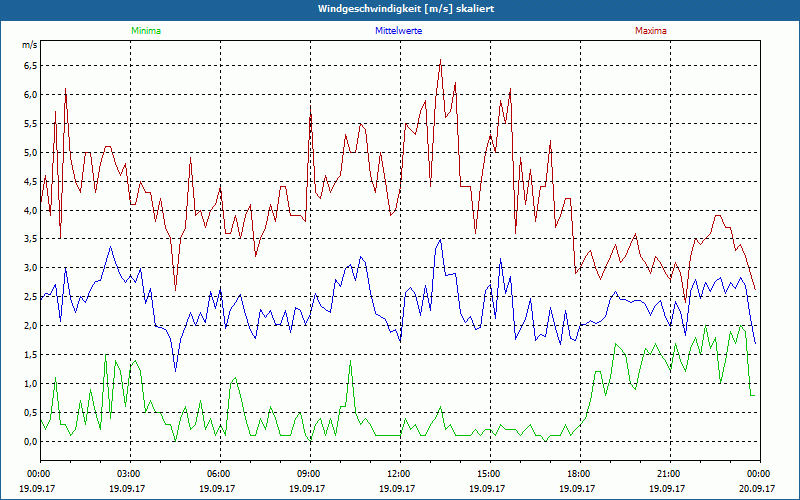
Task: Click the 3,0 y-axis value
Action: pyautogui.click(x=30, y=268)
